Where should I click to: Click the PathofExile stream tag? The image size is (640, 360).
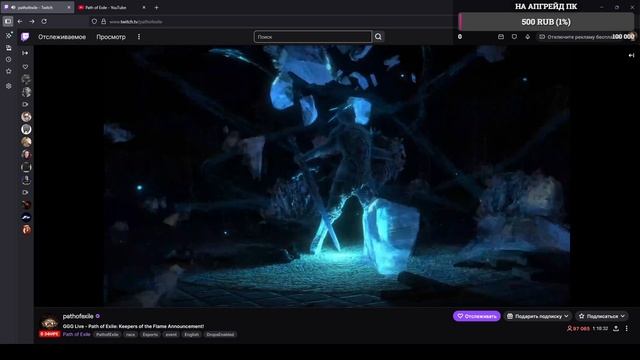pos(107,334)
